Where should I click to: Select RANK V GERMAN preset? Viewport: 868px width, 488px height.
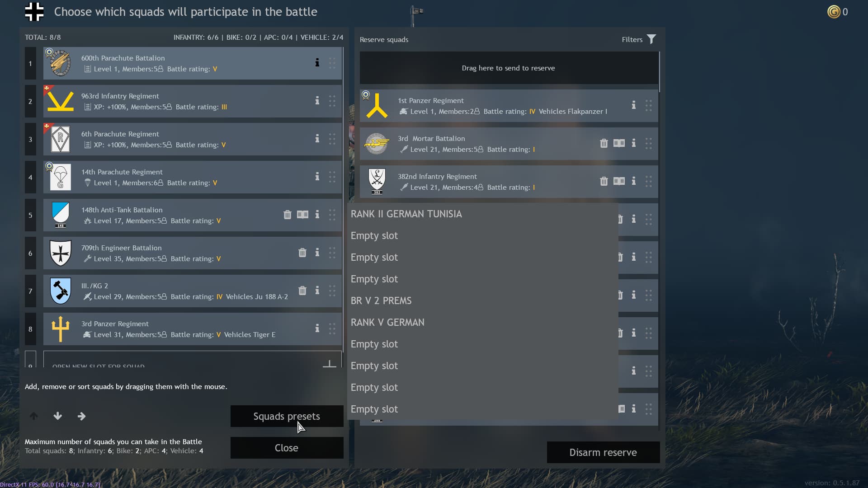pos(387,322)
